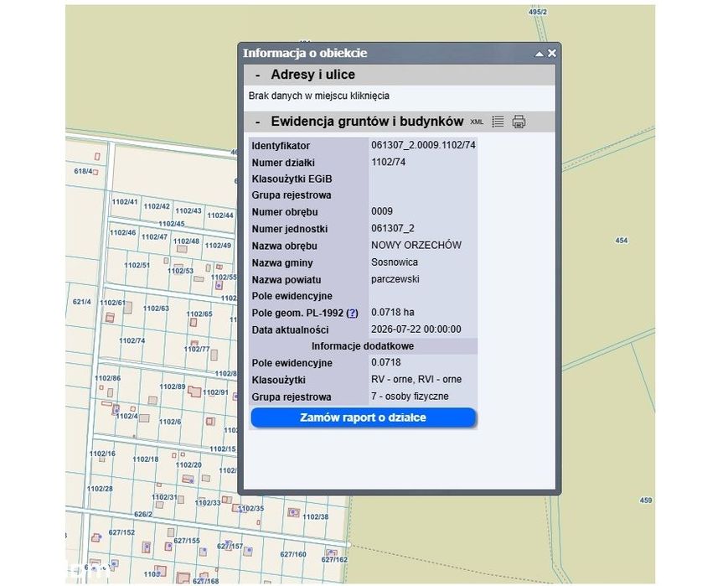Viewport: 728px width, 586px height.
Task: Click the Informacje dodatkowe subheader
Action: [x=363, y=346]
